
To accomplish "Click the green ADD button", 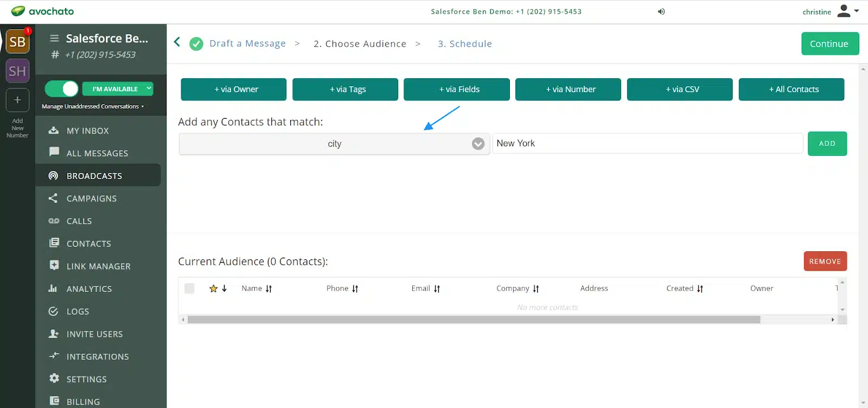I will tap(827, 144).
